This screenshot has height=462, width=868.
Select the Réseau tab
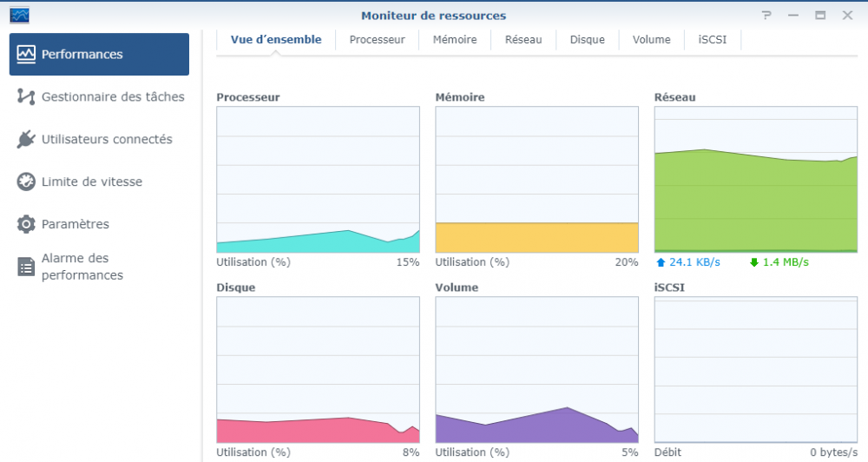click(523, 40)
